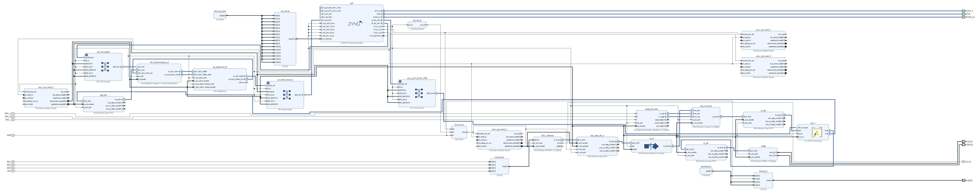
Task: Select the led[3:0] output port
Action: click(964, 180)
